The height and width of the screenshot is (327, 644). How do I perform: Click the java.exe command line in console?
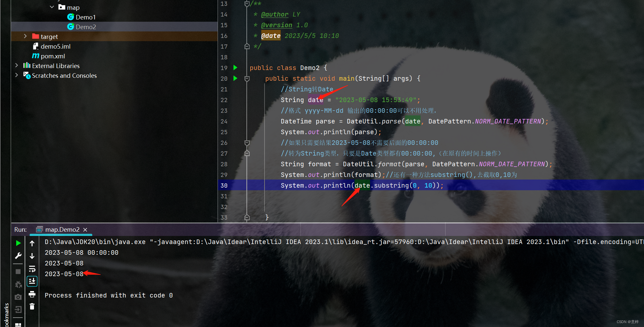(x=344, y=242)
